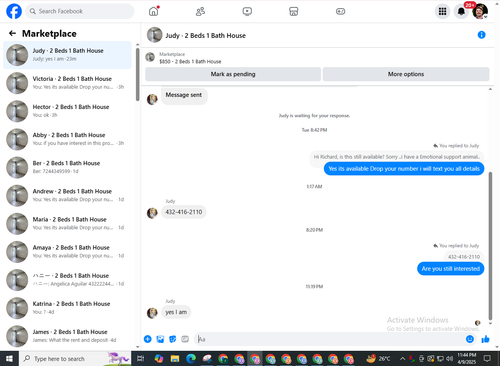The height and width of the screenshot is (366, 500).
Task: Open the Facebook logo home link
Action: [x=14, y=11]
